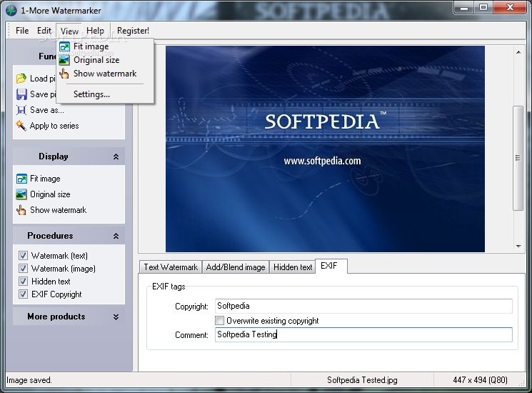Collapse the Procedures panel chevron
532x393 pixels.
click(x=116, y=236)
